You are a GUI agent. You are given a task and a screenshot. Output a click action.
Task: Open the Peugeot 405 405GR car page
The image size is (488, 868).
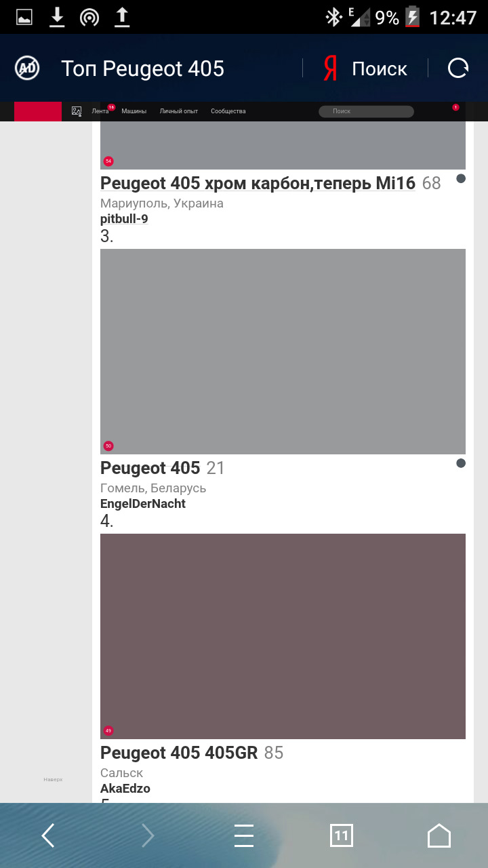[179, 753]
